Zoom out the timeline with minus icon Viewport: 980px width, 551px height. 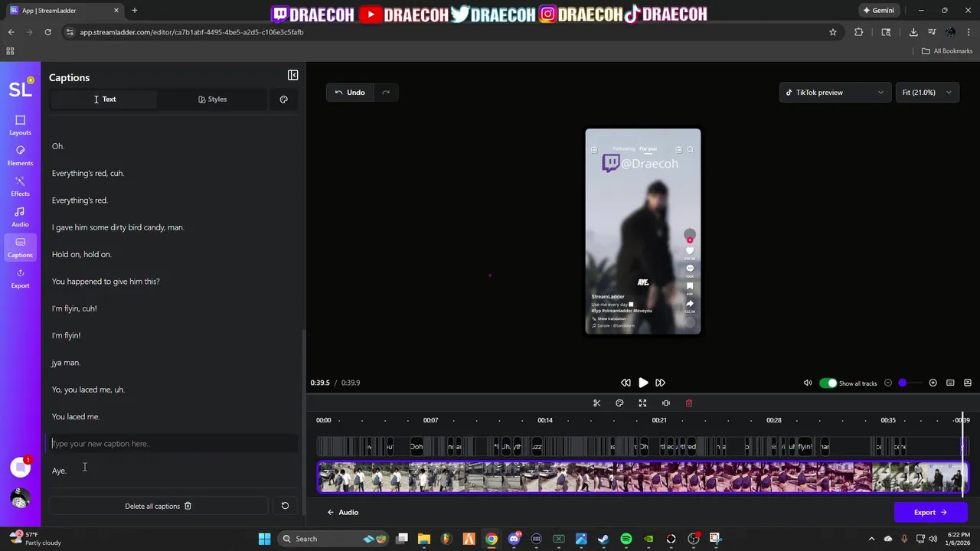coord(888,383)
